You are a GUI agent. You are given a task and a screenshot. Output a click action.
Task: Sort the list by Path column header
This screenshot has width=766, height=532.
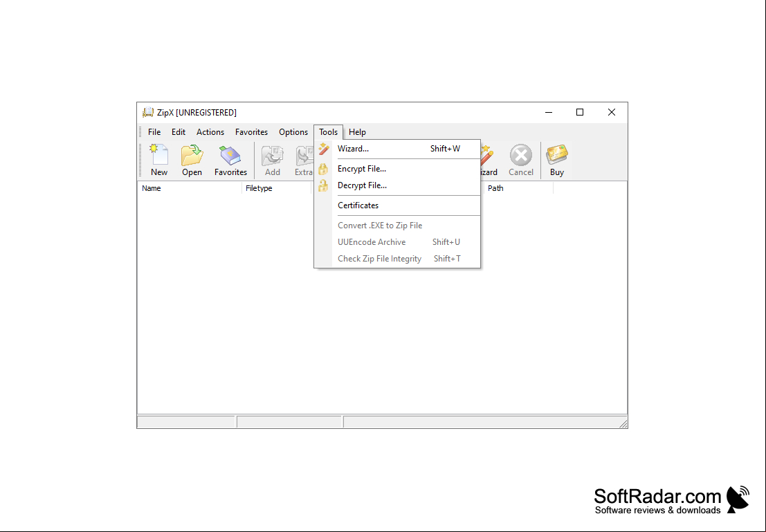pyautogui.click(x=518, y=188)
